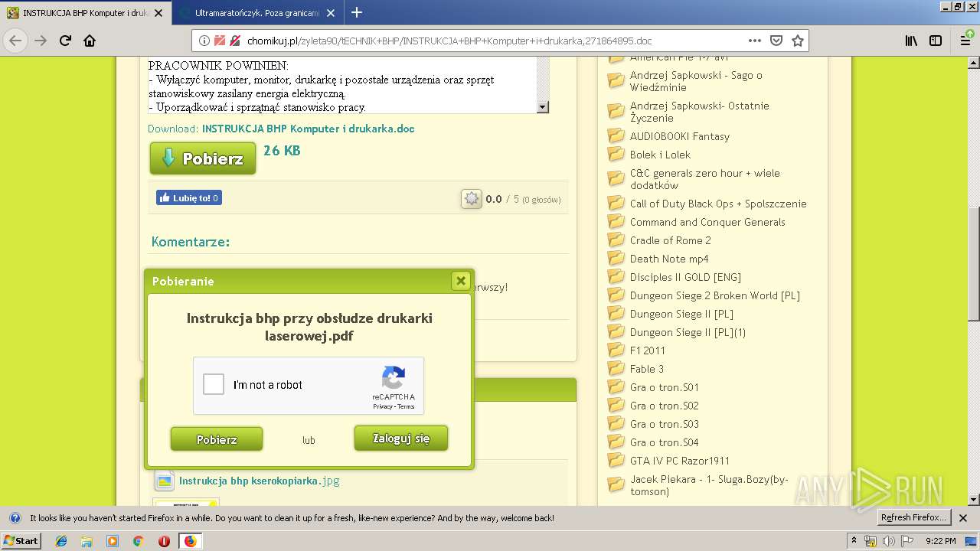Open the Firefox hamburger menu

pyautogui.click(x=965, y=41)
